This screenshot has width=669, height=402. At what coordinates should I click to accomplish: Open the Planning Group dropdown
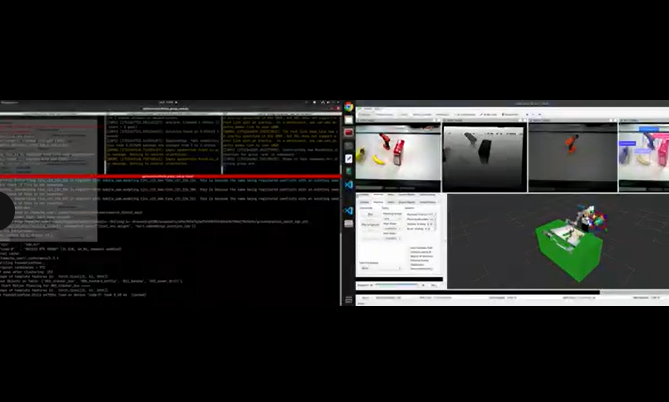pos(389,217)
